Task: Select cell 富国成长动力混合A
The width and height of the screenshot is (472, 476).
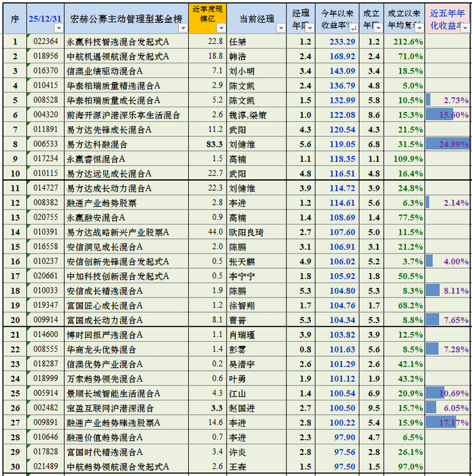Action: click(127, 320)
